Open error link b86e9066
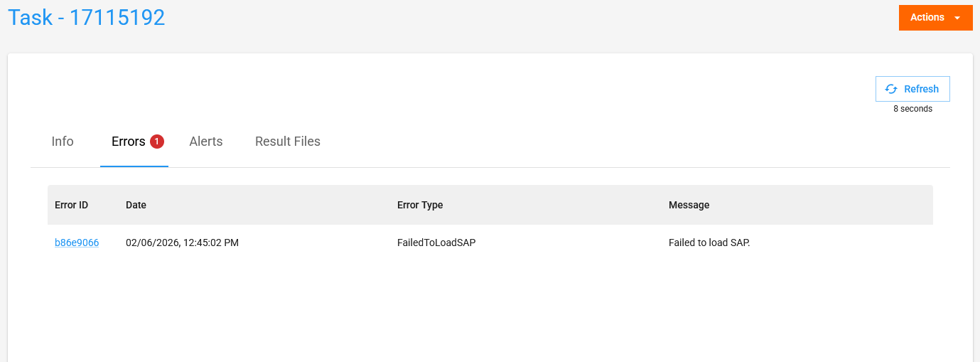 click(77, 243)
